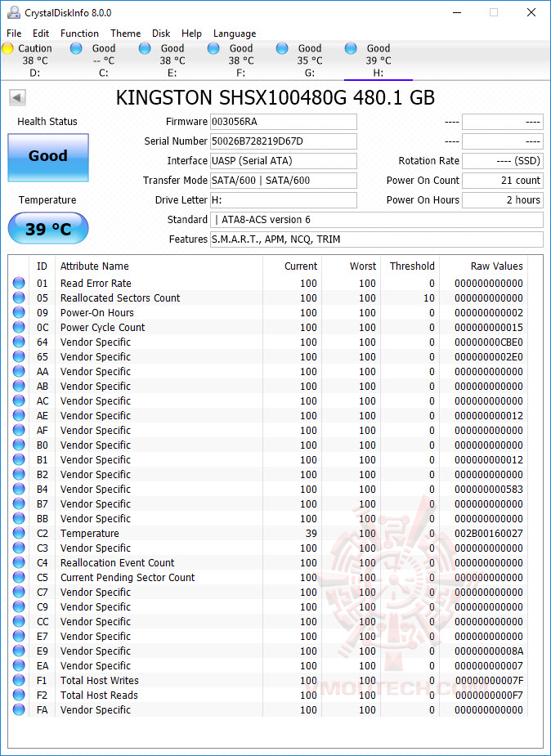Click the CrystalDiskInfo title bar app icon
Screen dimensions: 551x756
click(x=14, y=12)
